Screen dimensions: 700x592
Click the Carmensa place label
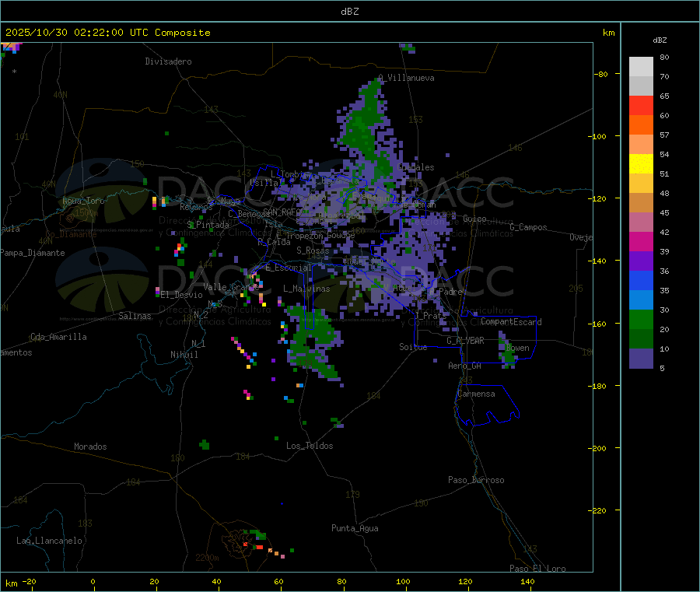[x=476, y=394]
